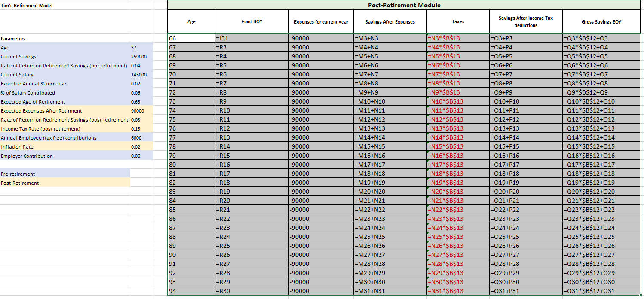Viewport: 644px width, 299px height.
Task: Select the =Q26*$B$12+Q26 cell
Action: (x=601, y=246)
